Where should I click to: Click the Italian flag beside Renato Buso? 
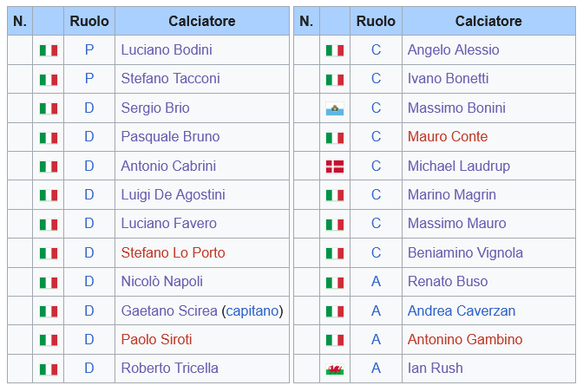334,282
